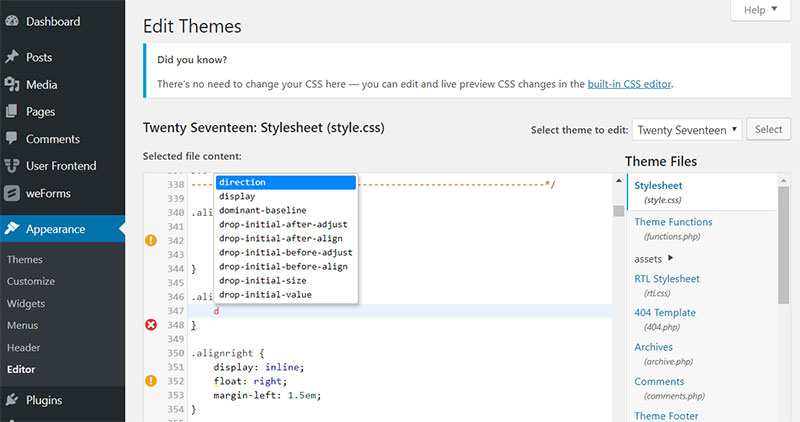Open the User Frontend menu
800x422 pixels.
pyautogui.click(x=62, y=166)
